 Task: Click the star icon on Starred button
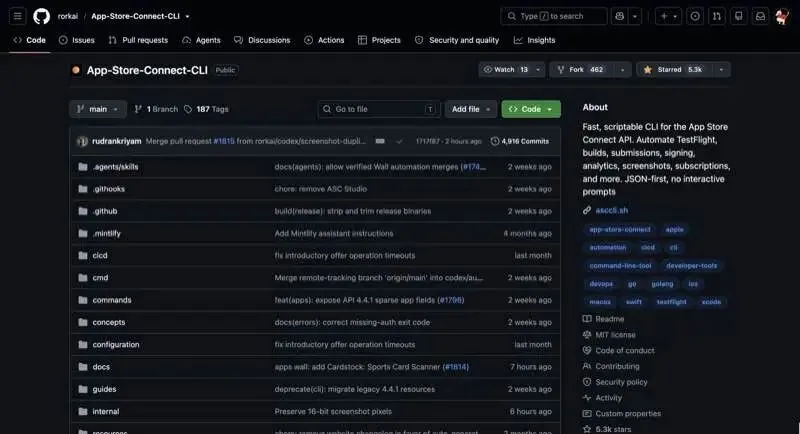pos(647,69)
